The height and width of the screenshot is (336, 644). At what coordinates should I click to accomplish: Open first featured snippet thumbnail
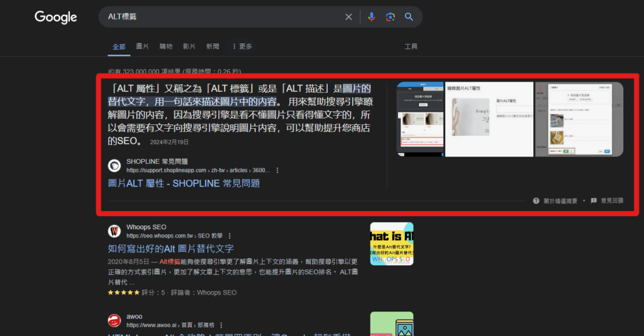420,119
